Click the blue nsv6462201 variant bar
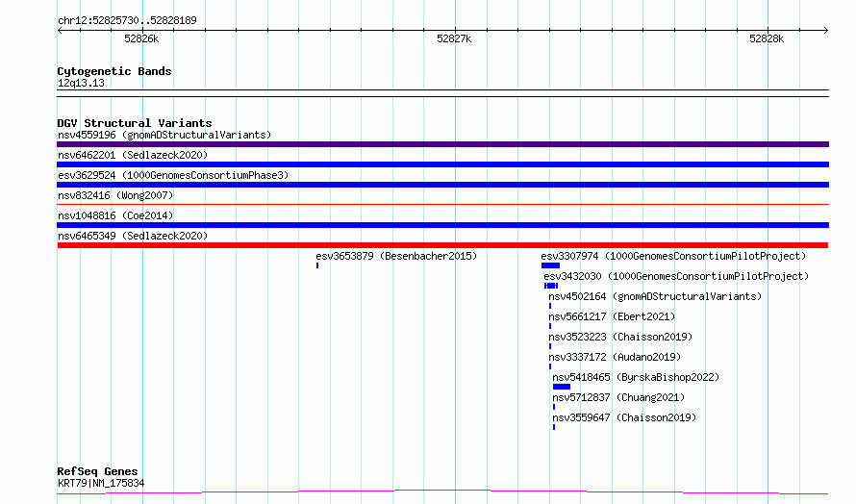 pos(442,164)
